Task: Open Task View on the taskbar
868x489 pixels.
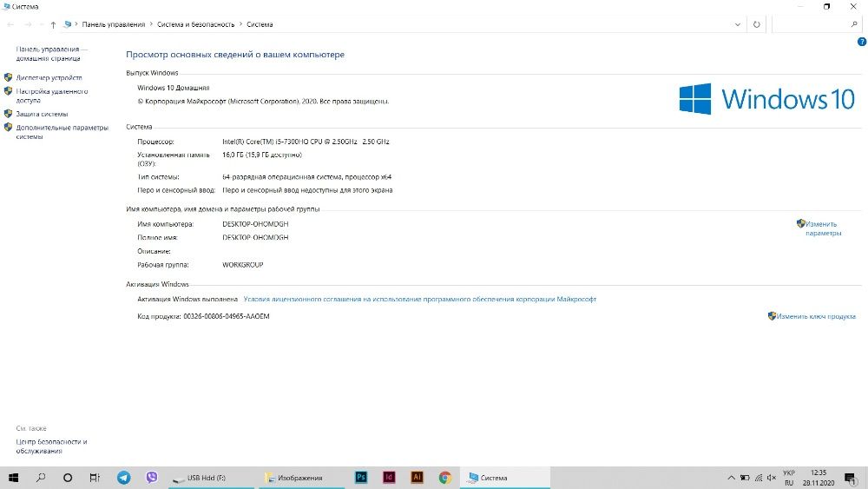Action: (x=95, y=478)
